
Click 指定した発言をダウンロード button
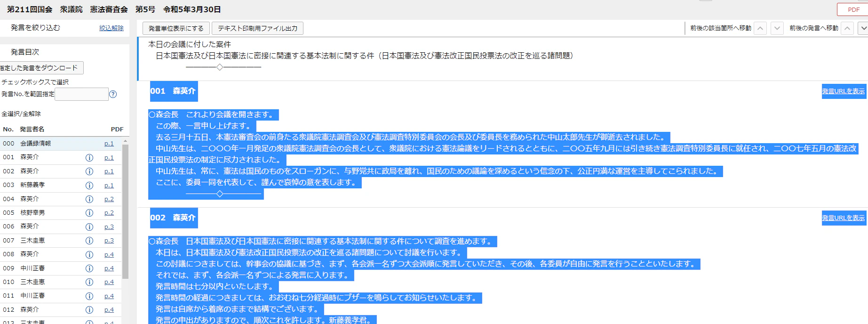41,68
